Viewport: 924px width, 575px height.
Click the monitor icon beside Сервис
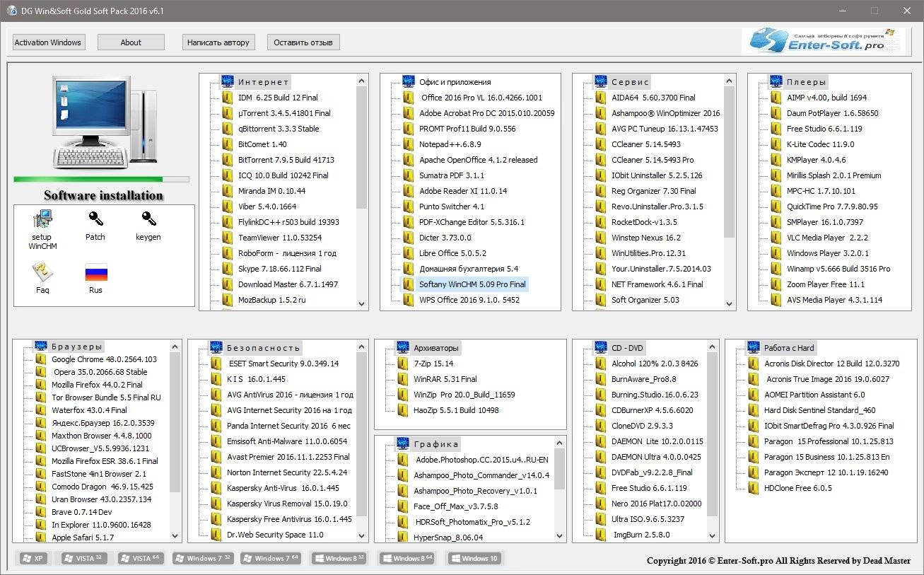[601, 81]
